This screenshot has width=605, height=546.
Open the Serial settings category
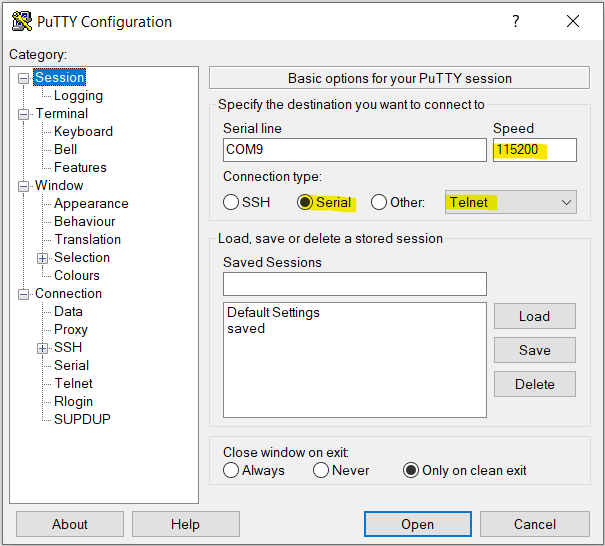(71, 365)
